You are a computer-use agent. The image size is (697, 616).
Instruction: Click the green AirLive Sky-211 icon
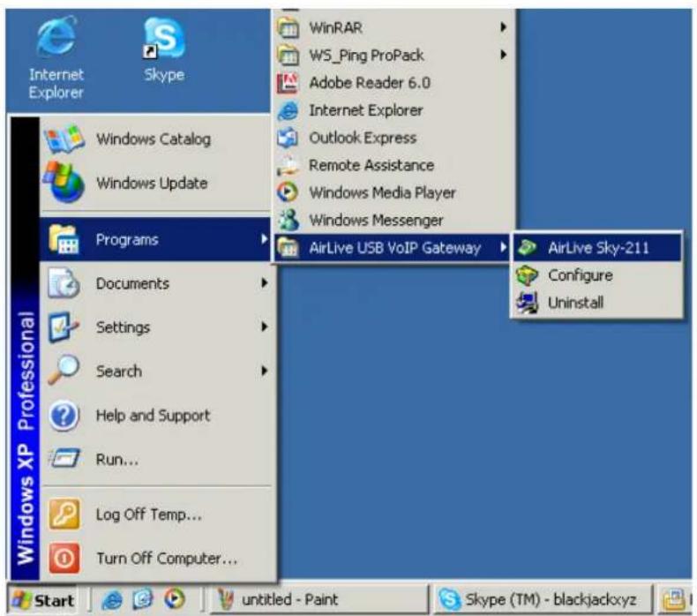coord(528,247)
